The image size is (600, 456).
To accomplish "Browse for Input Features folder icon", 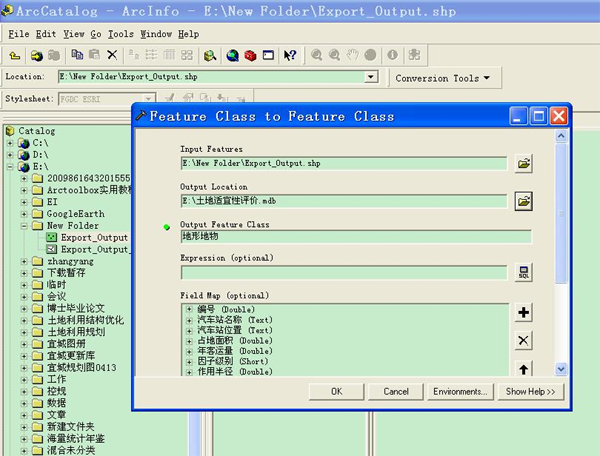I will [x=523, y=163].
